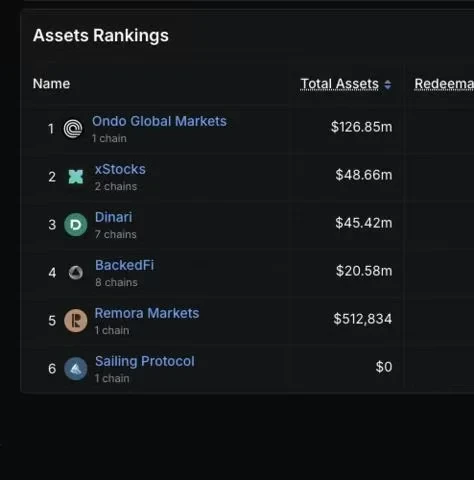Screen dimensions: 474x480
Task: Click the Assets Rankings heading
Action: pyautogui.click(x=101, y=36)
